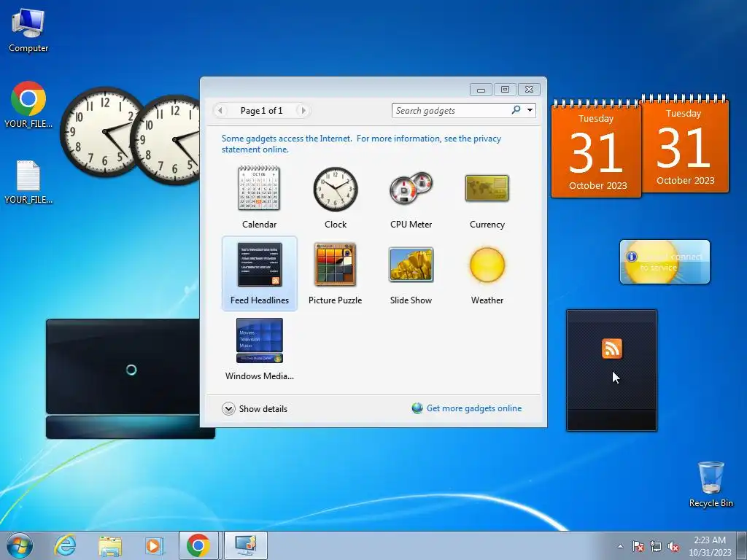This screenshot has height=560, width=747.
Task: Click the Windows Media... label text
Action: (x=260, y=376)
